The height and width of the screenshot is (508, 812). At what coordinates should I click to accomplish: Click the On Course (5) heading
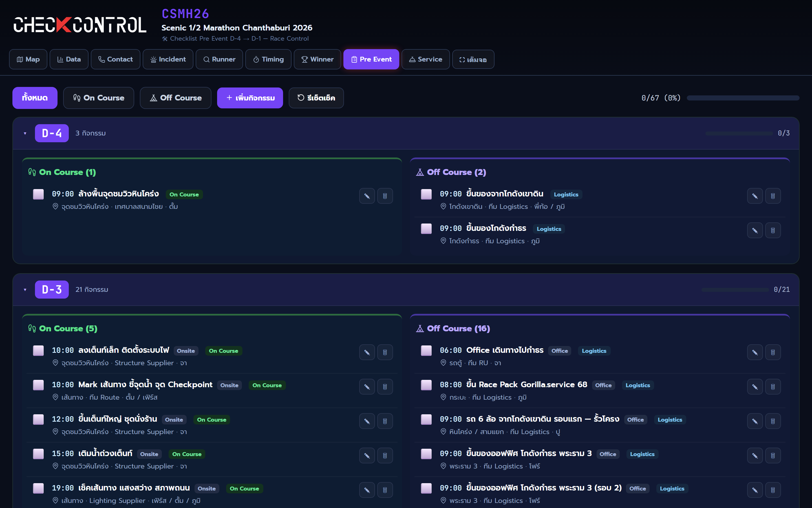[63, 329]
